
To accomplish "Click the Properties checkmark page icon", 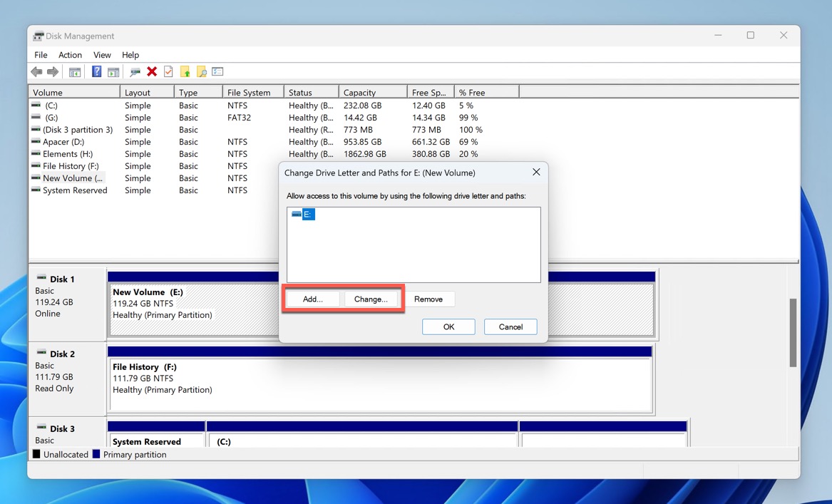I will tap(168, 72).
